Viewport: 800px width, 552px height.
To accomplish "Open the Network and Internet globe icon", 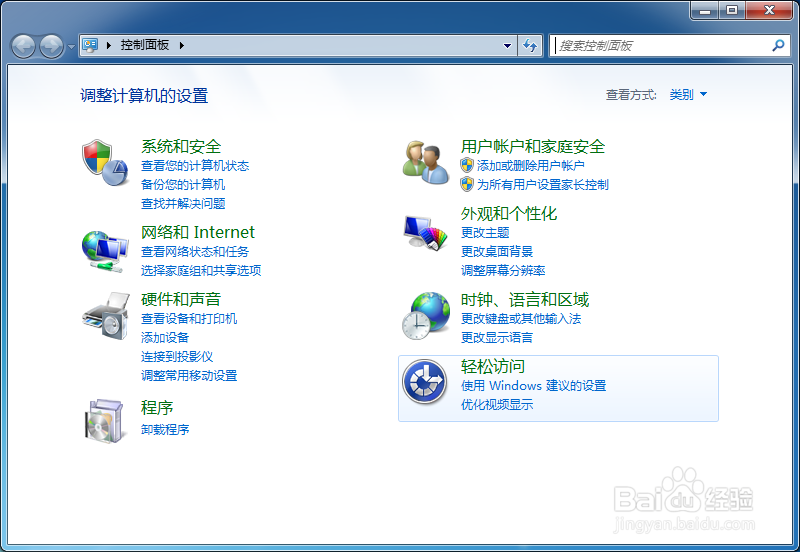I will [105, 252].
